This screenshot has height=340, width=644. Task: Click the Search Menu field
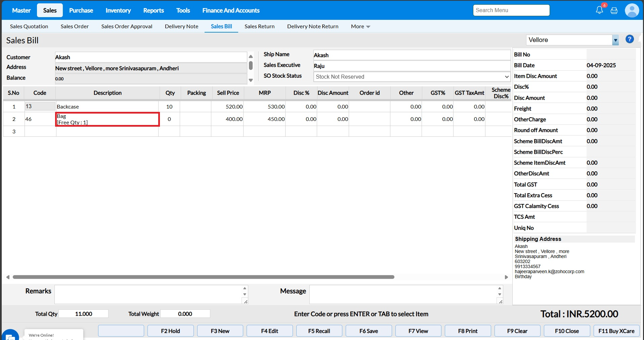point(511,10)
